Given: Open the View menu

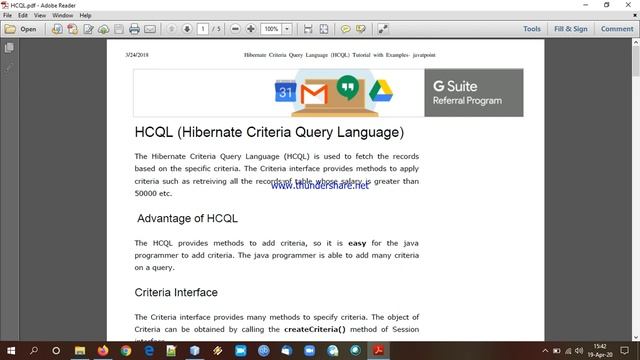Looking at the screenshot, I should pos(40,16).
